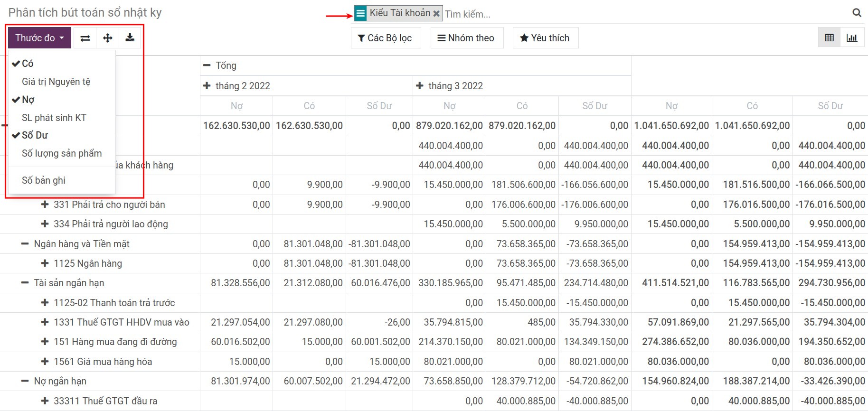Uncheck the Có measure

point(28,64)
